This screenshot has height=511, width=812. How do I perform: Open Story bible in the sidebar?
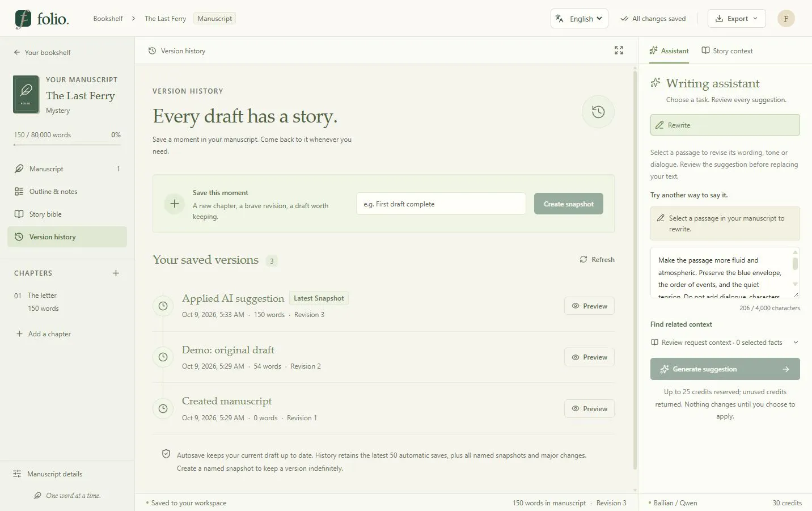tap(67, 214)
